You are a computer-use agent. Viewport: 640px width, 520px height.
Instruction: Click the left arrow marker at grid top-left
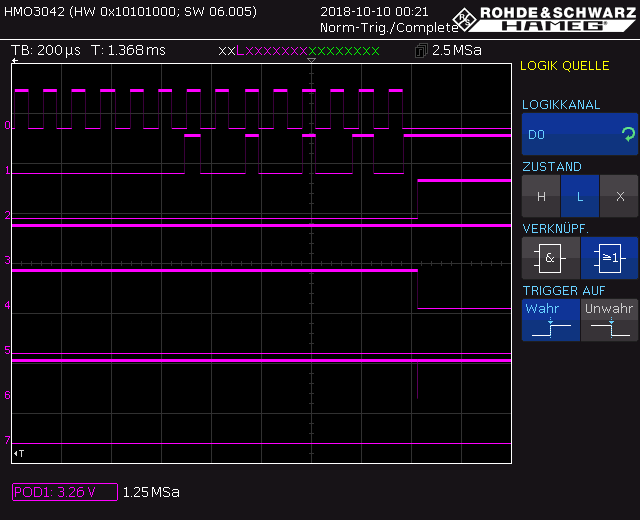coord(15,61)
